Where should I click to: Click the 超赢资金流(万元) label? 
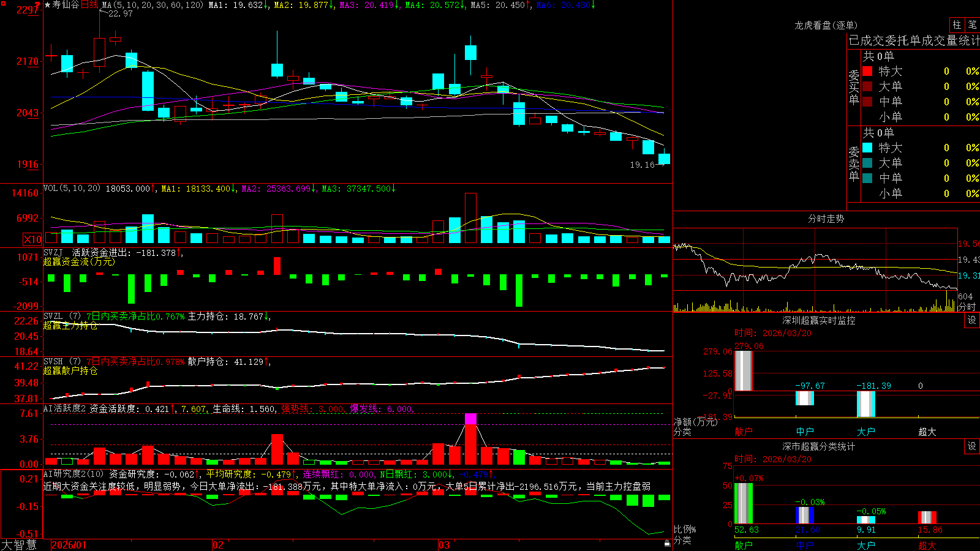pos(79,261)
